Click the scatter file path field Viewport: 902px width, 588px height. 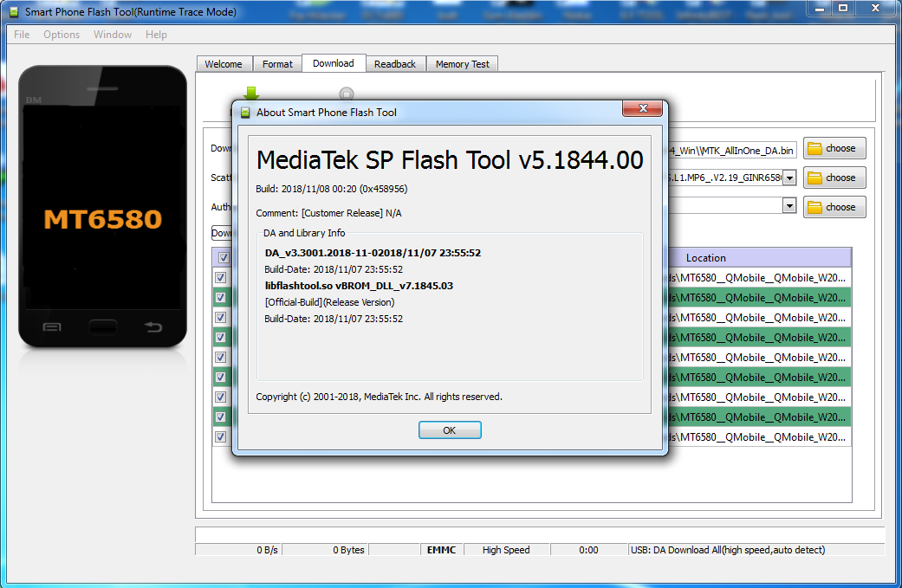pyautogui.click(x=725, y=178)
